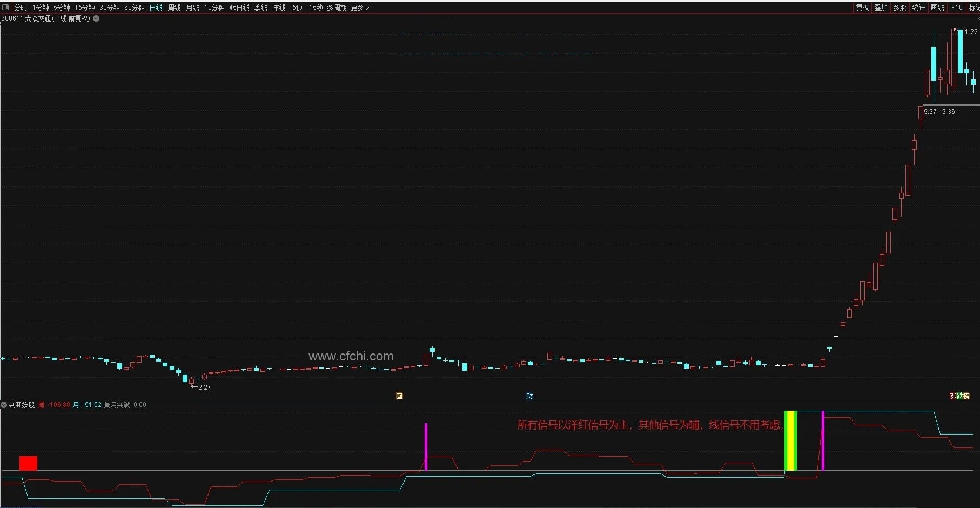Activate the 画线 drawing tools
Viewport: 980px width, 508px height.
click(x=938, y=8)
